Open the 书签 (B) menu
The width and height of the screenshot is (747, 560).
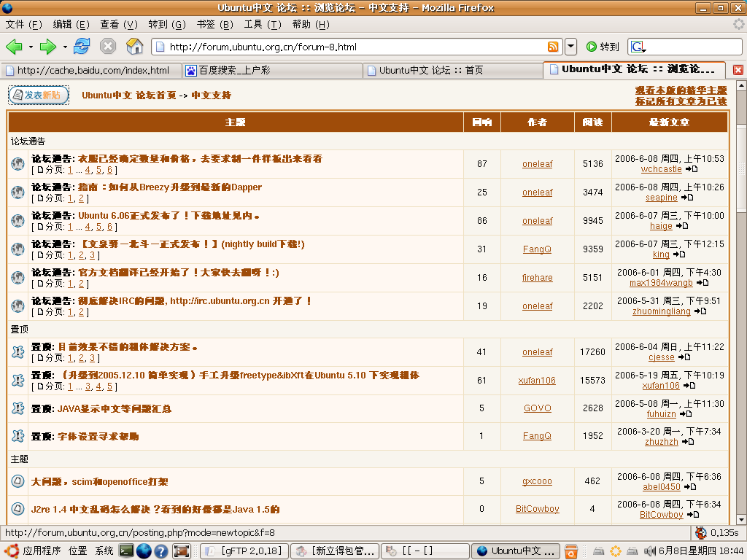point(215,24)
